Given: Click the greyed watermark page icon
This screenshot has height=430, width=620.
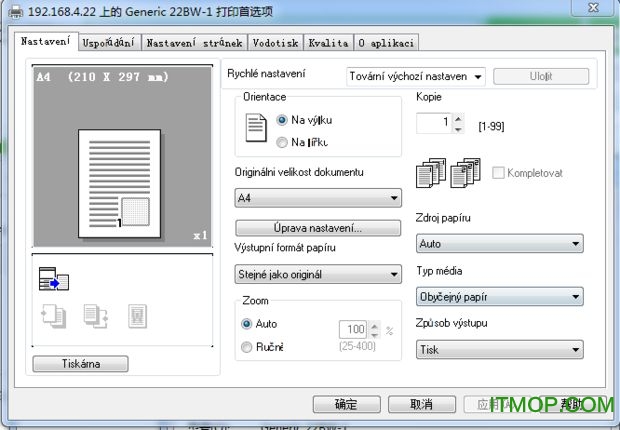Looking at the screenshot, I should [138, 316].
